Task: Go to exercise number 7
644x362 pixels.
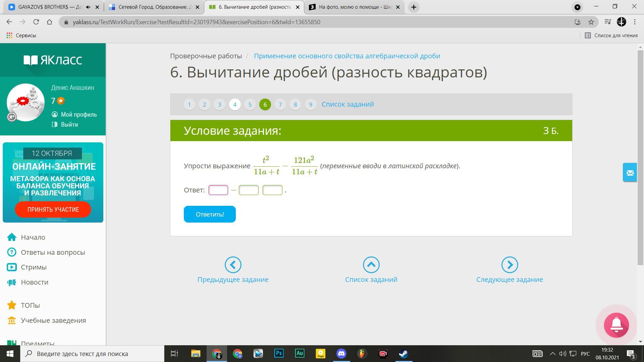Action: coord(280,105)
